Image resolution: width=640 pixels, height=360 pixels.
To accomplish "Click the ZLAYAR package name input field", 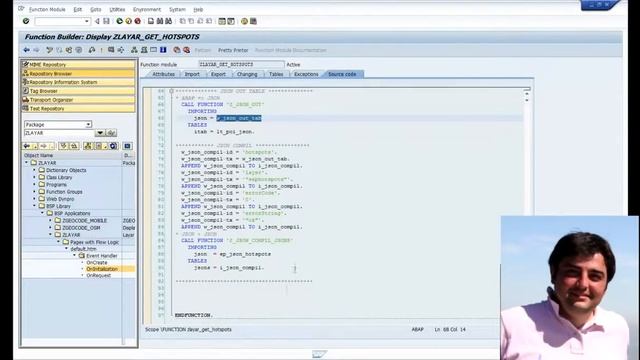I will tap(59, 133).
